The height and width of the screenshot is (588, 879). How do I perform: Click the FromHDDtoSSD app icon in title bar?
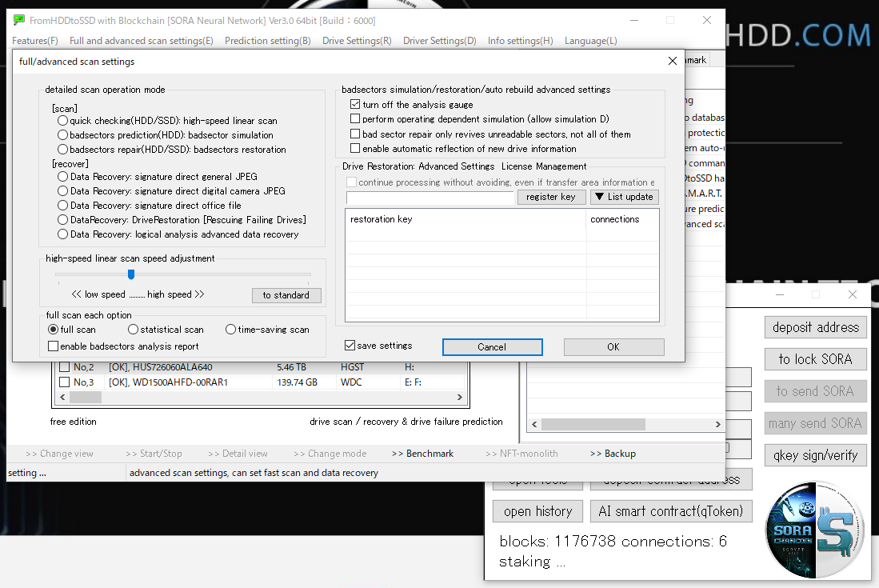tap(19, 20)
